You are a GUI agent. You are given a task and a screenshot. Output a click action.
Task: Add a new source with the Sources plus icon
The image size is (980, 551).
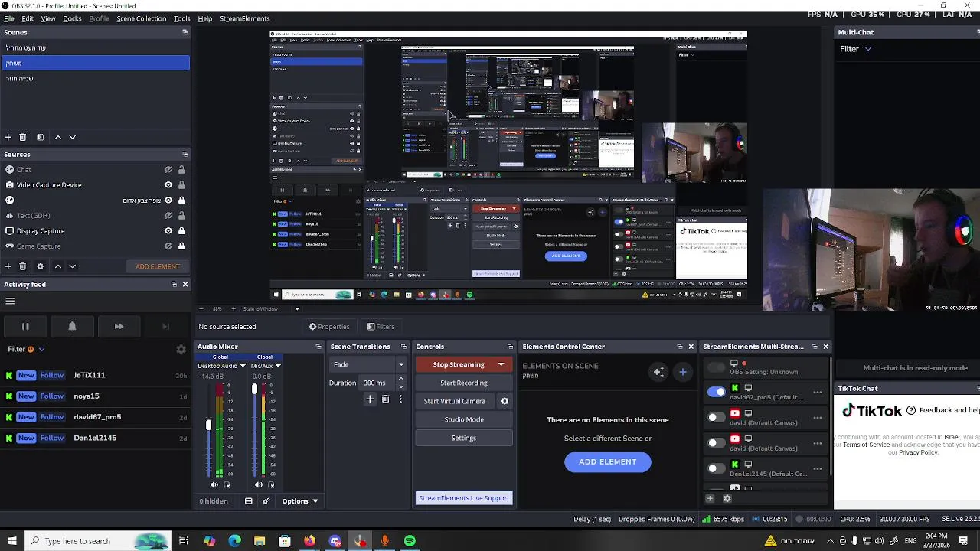click(8, 266)
